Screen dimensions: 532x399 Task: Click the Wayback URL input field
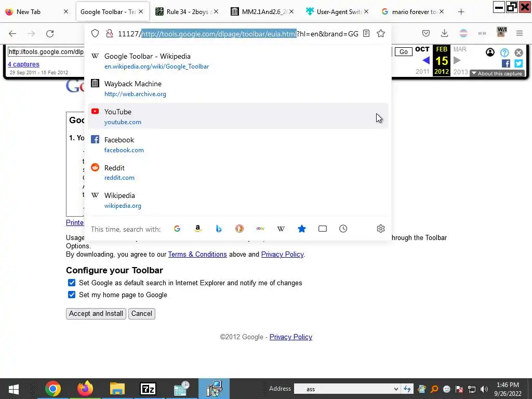46,51
